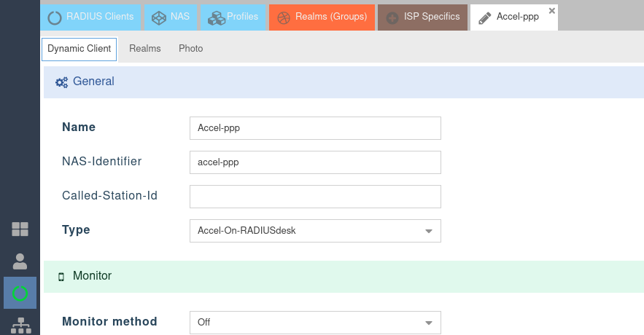Click the cubes icon on Profiles tab
This screenshot has width=644, height=335.
coord(216,17)
